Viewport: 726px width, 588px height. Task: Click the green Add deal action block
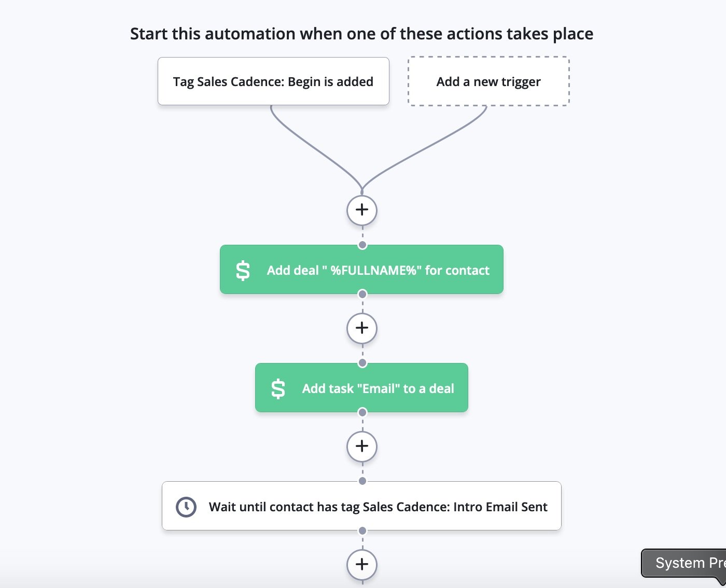pyautogui.click(x=361, y=269)
